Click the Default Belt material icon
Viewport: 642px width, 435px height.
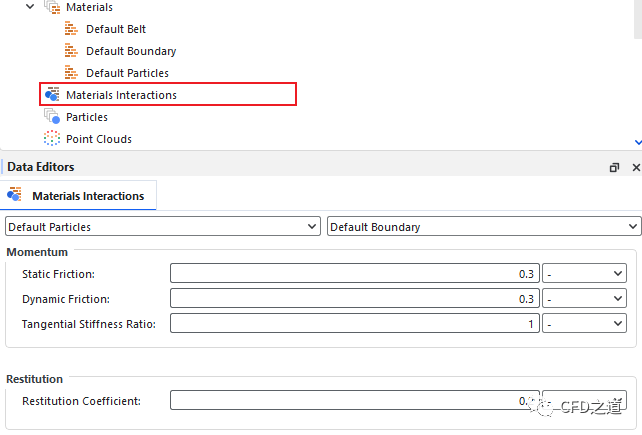coord(71,29)
